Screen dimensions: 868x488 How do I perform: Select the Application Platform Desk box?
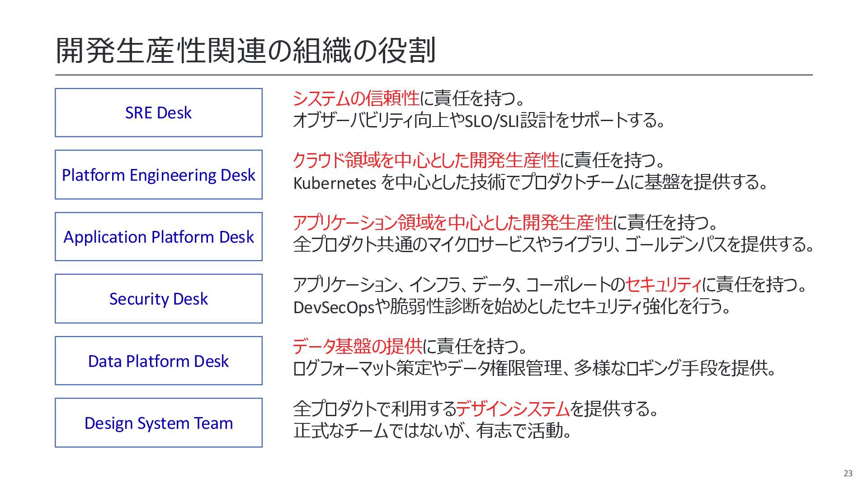pyautogui.click(x=159, y=236)
